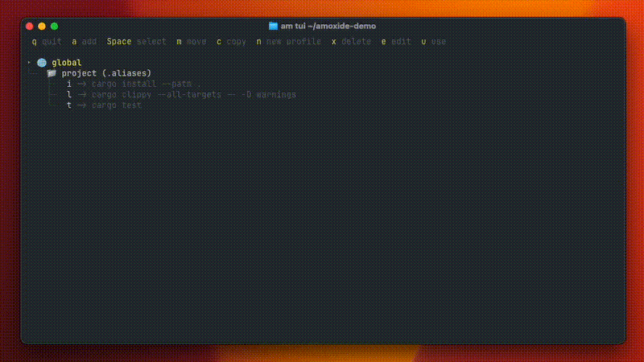
Task: Maximize the terminal with green button
Action: tap(54, 27)
